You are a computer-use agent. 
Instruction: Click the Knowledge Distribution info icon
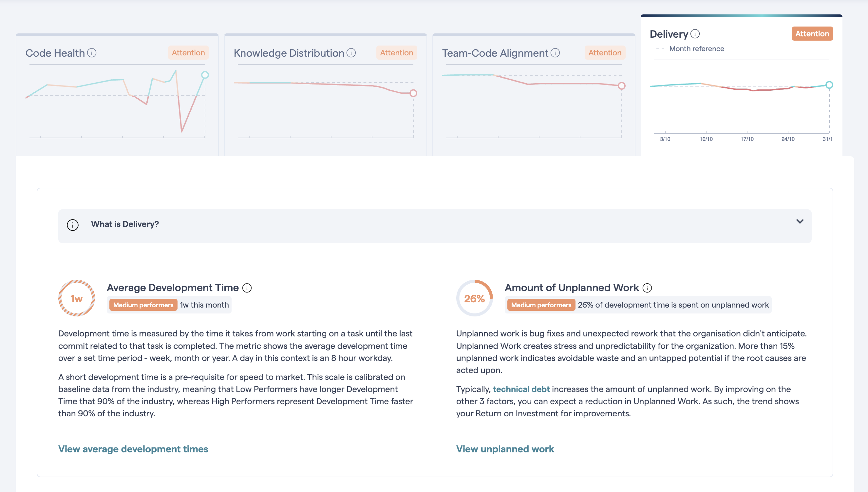351,53
